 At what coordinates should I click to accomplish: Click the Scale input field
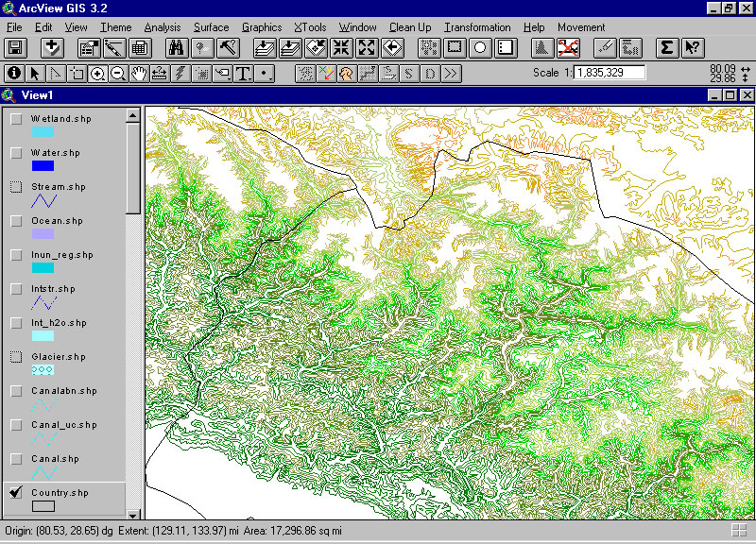point(610,73)
